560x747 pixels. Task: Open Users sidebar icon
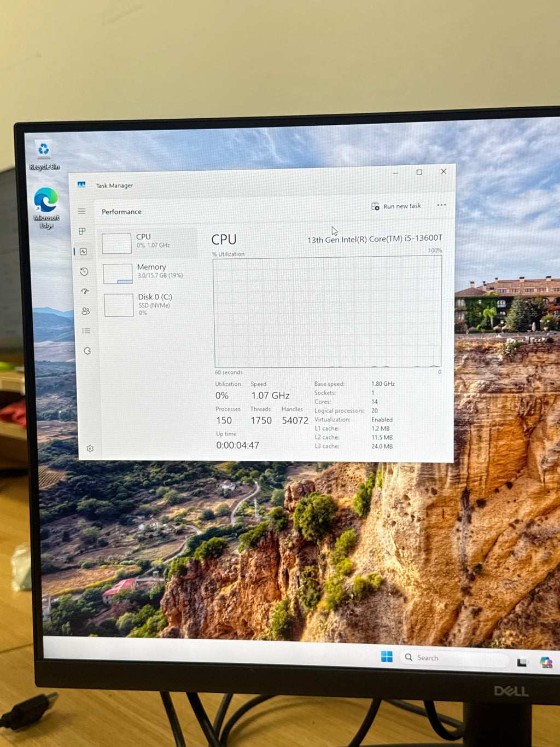[85, 311]
